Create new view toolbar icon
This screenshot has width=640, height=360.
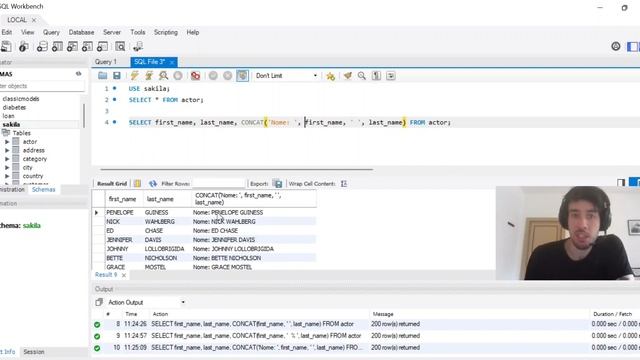[x=72, y=47]
